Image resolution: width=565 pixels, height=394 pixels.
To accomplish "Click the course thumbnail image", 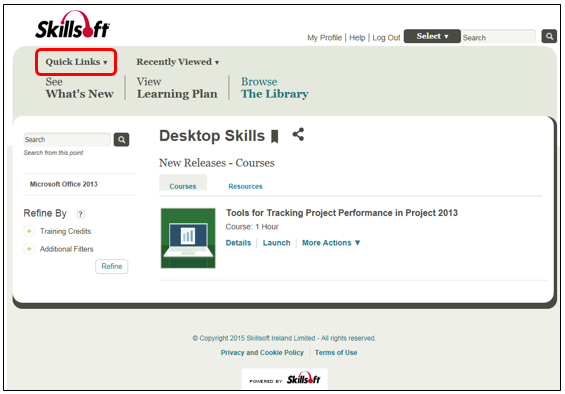I will 188,238.
